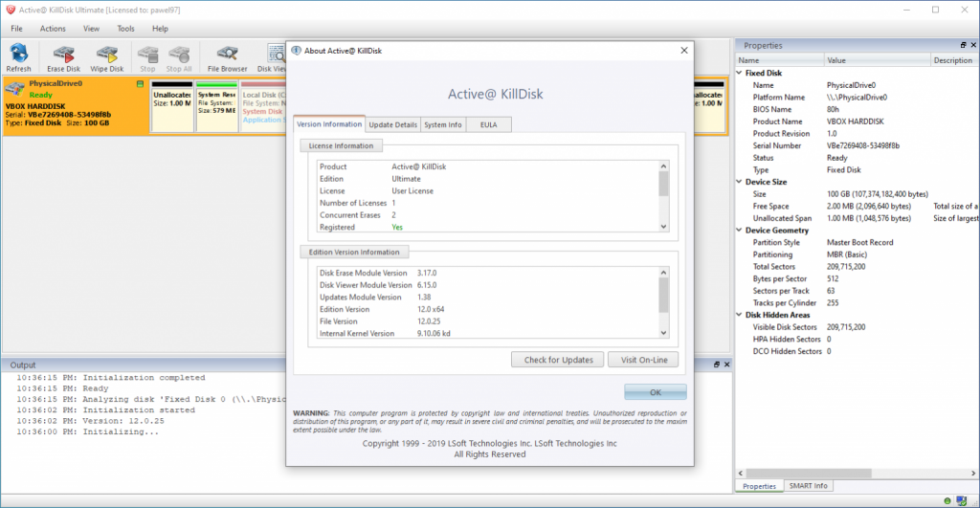Close the Output panel
The width and height of the screenshot is (980, 508).
(x=727, y=364)
